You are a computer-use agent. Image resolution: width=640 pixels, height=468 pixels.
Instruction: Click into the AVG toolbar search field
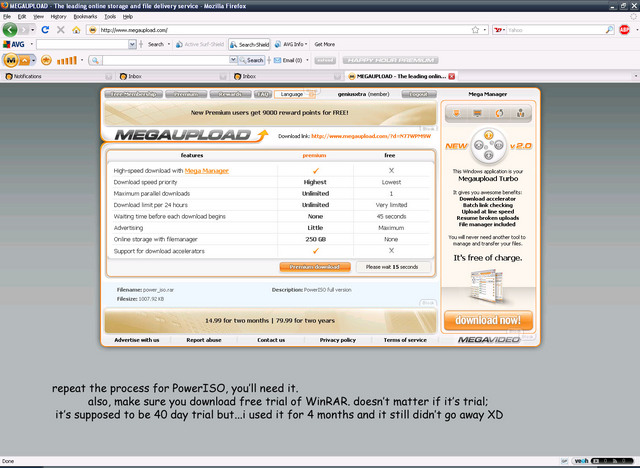(x=82, y=44)
